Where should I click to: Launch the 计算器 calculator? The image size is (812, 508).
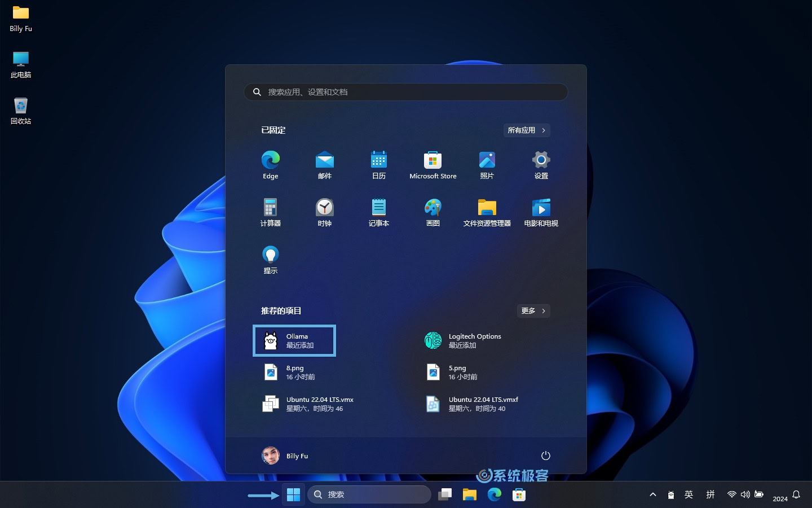(271, 212)
